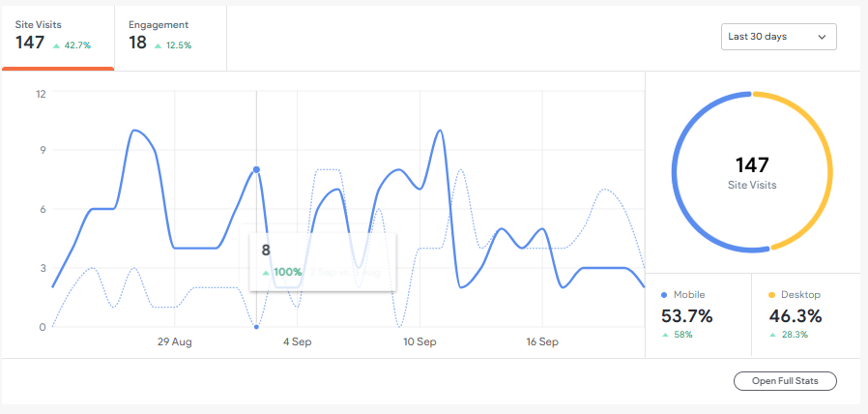Switch to the Engagement tab

(169, 35)
